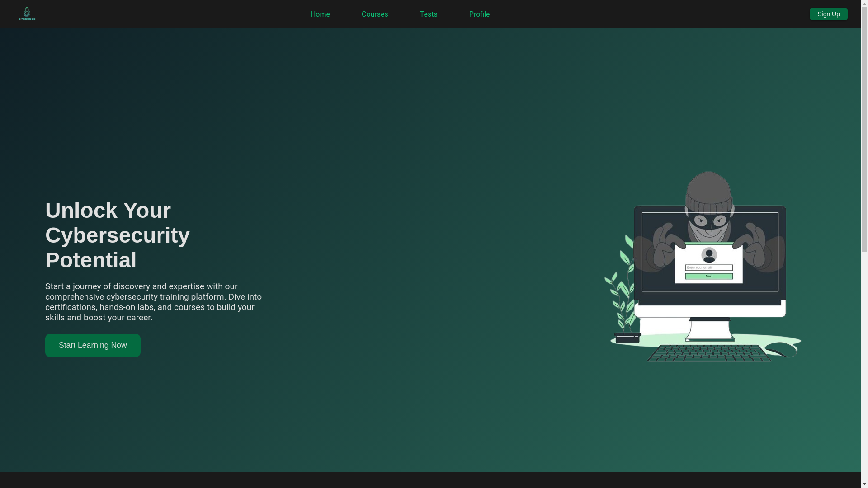Image resolution: width=868 pixels, height=488 pixels.
Task: Click the email field in the illustration
Action: point(709,268)
